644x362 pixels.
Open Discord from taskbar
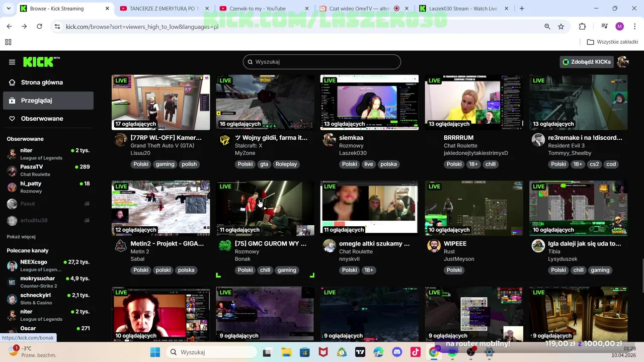click(397, 352)
